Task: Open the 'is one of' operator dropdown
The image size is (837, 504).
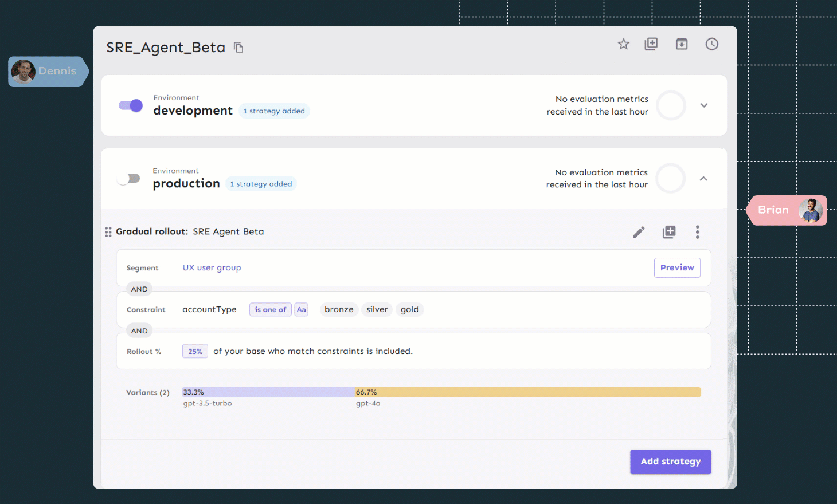Action: (270, 309)
